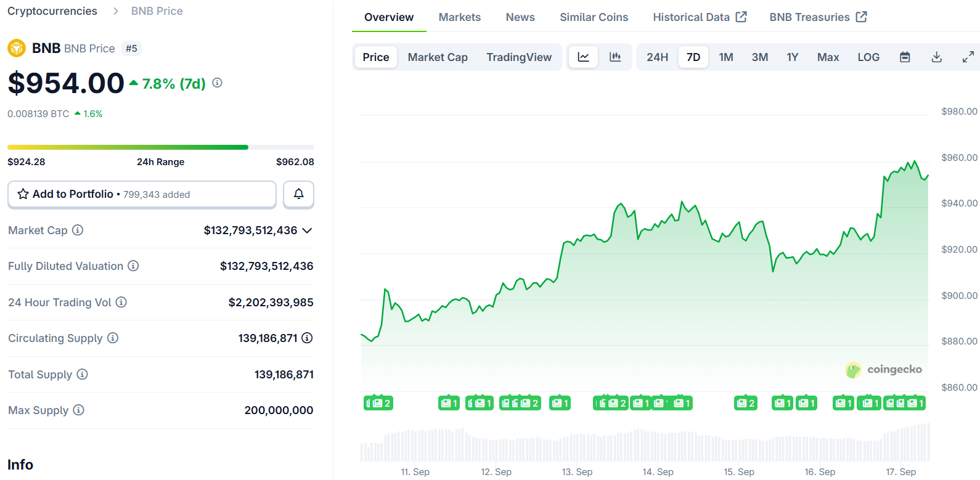Click the $924.28 range low value
The width and height of the screenshot is (980, 480).
[27, 162]
